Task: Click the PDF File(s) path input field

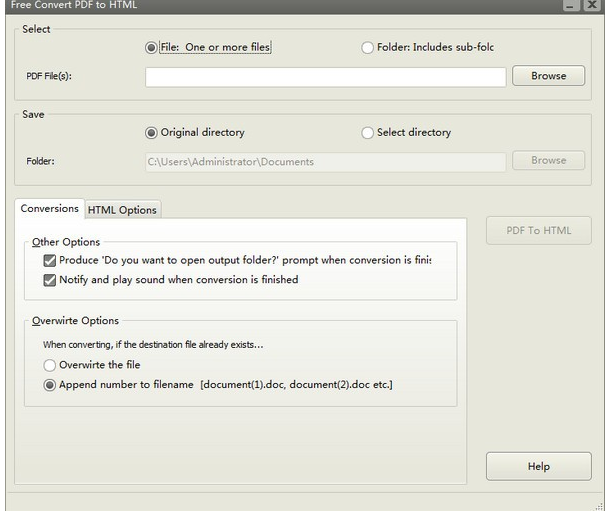Action: coord(325,76)
